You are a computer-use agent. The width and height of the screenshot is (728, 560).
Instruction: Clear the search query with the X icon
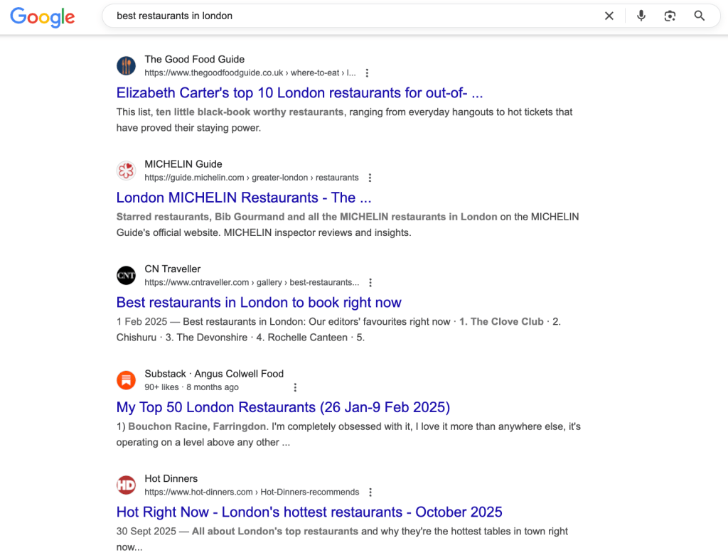(x=609, y=16)
